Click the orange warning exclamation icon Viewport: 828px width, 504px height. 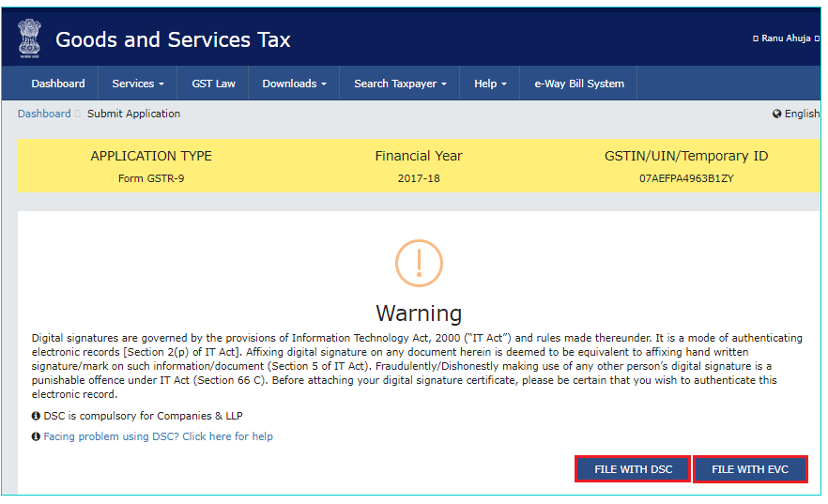pos(419,264)
